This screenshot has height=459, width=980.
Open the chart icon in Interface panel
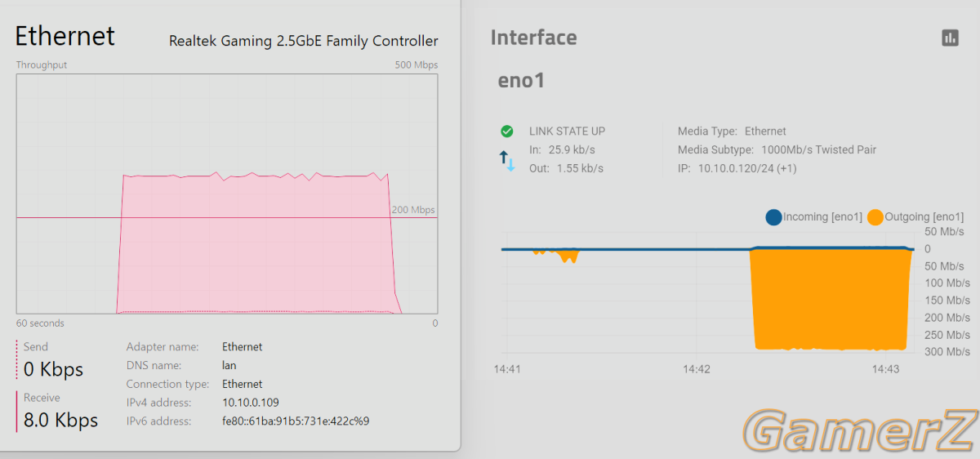point(950,38)
